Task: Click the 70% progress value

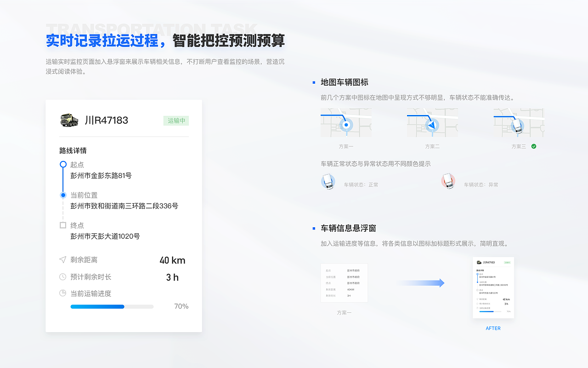Action: 181,306
